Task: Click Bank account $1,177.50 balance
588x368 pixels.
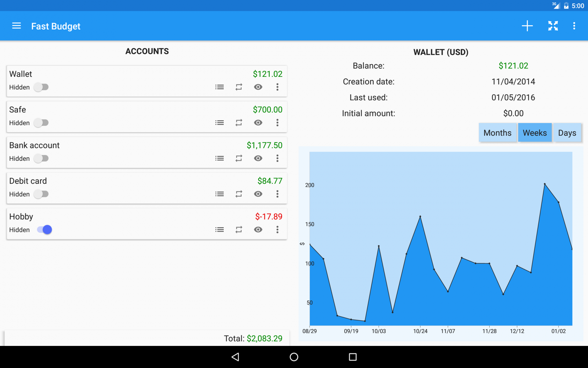Action: pos(265,145)
